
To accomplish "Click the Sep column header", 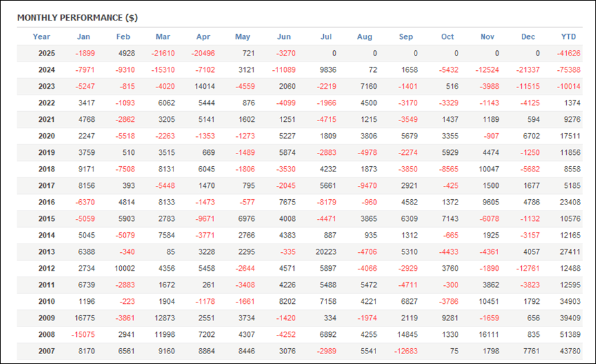I will 405,37.
